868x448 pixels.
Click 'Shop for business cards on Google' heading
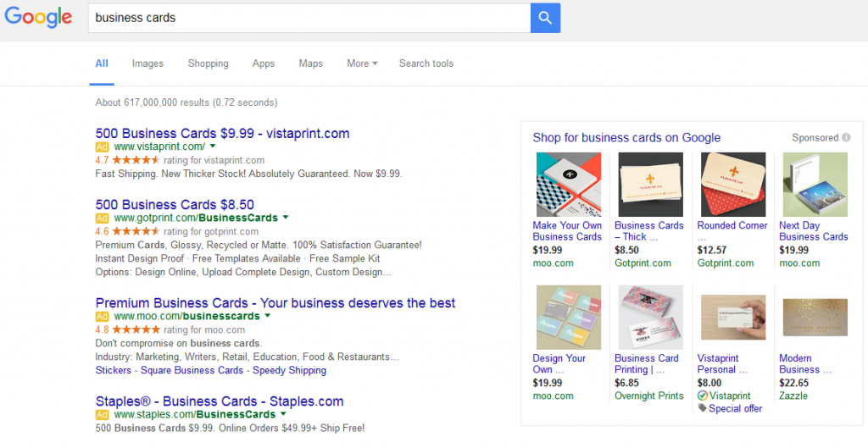click(x=626, y=138)
